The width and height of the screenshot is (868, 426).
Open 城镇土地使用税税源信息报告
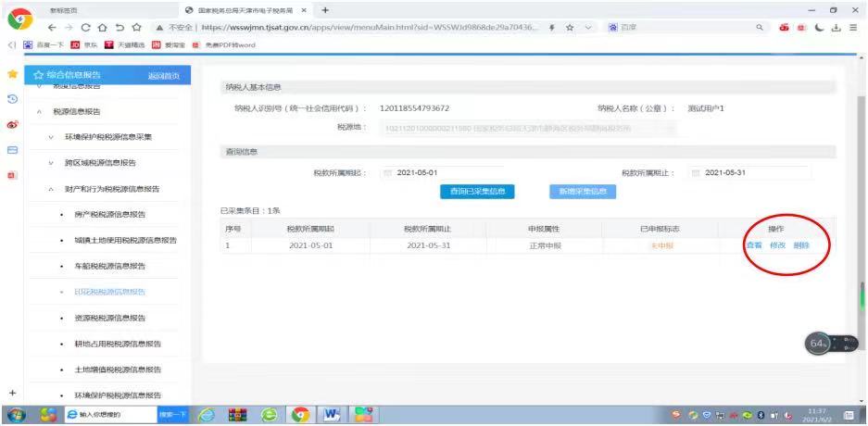(x=126, y=241)
